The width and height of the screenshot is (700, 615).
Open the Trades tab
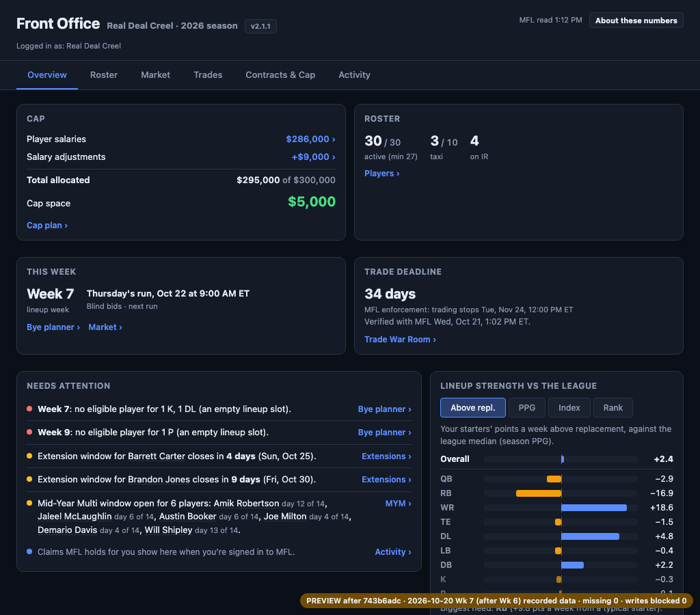click(208, 75)
